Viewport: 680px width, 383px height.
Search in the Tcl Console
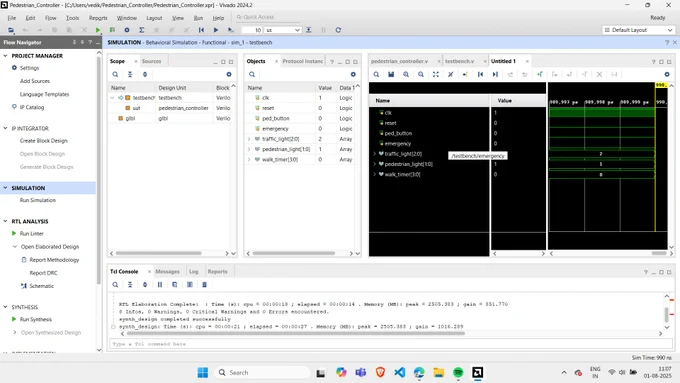click(115, 285)
